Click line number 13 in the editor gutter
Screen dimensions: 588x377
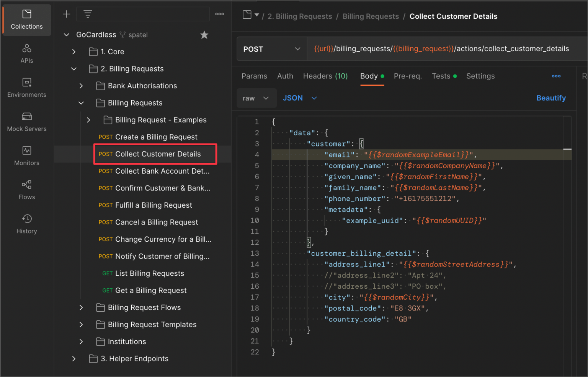(255, 253)
